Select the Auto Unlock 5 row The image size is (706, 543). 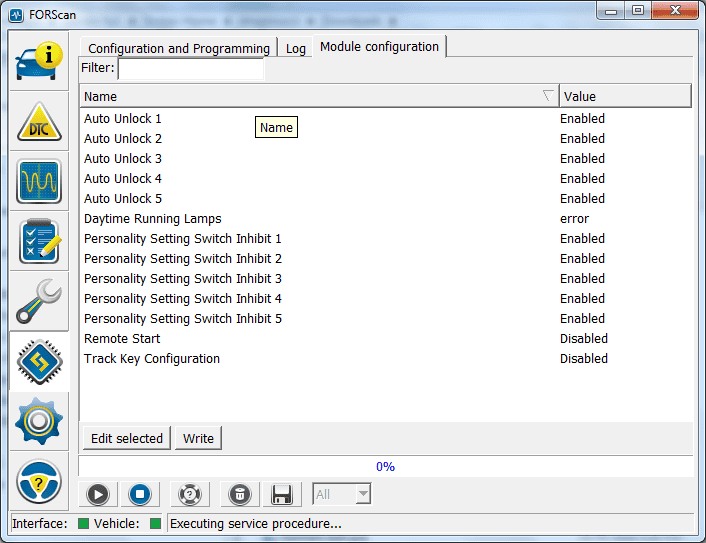point(386,199)
